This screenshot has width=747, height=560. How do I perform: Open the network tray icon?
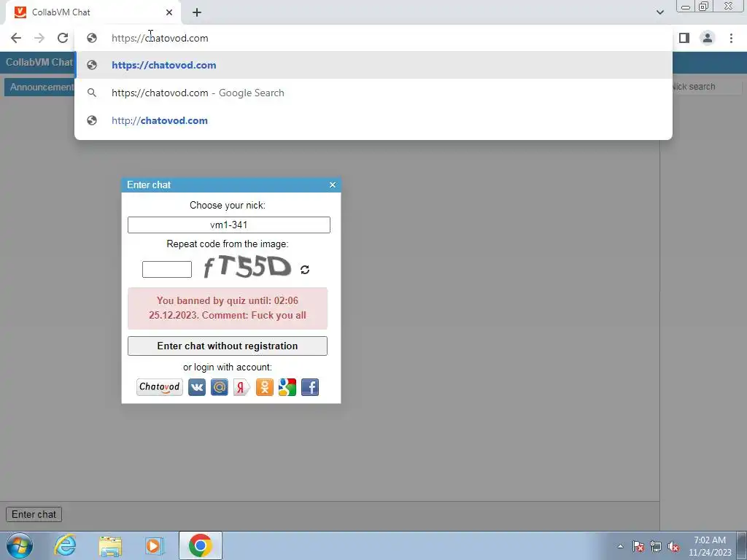(x=656, y=546)
